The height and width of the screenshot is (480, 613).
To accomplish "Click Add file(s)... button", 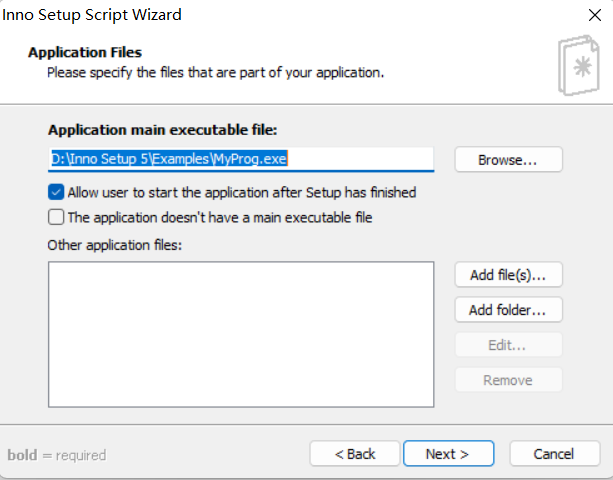I will tap(508, 275).
